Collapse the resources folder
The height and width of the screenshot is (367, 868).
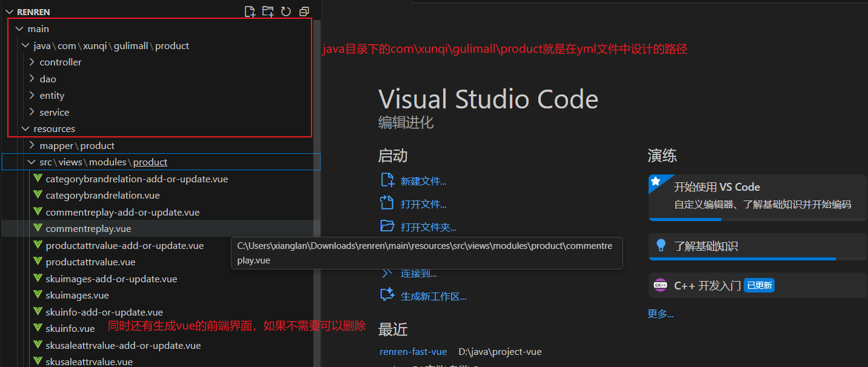[x=25, y=128]
